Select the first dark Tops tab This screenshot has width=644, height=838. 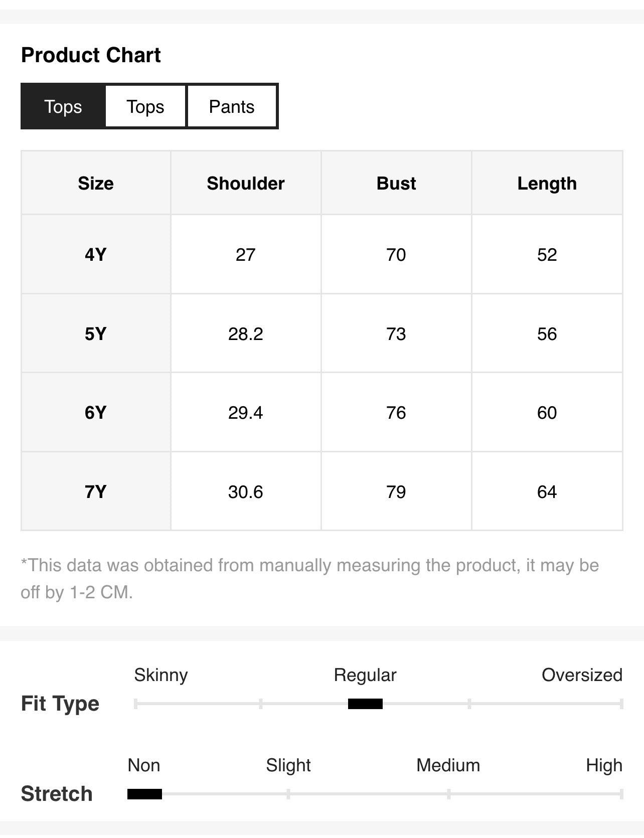63,106
